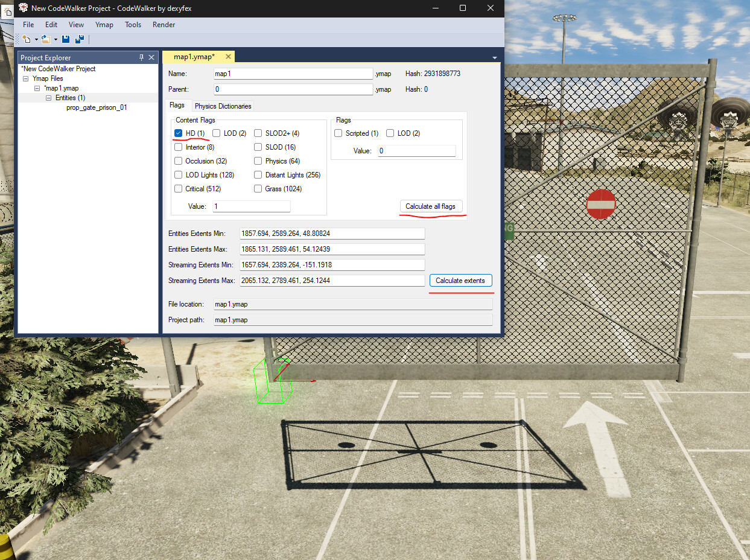Click the Open project folder icon

click(x=46, y=39)
